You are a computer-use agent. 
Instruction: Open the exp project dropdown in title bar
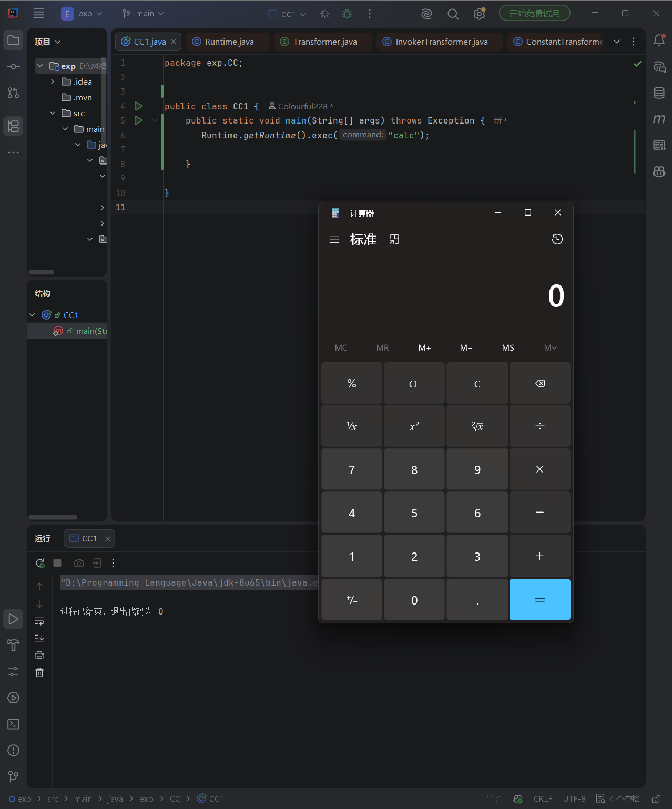(82, 14)
